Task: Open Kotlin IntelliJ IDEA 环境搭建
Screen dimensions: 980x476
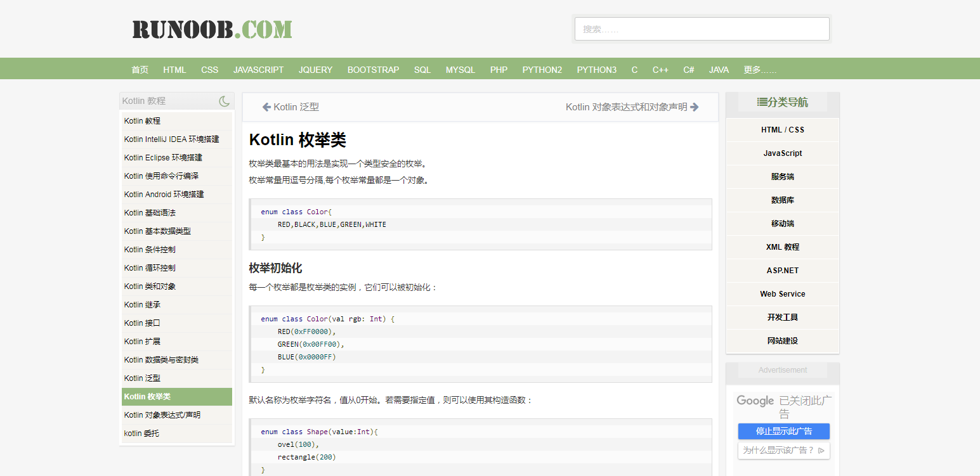Action: pyautogui.click(x=177, y=139)
